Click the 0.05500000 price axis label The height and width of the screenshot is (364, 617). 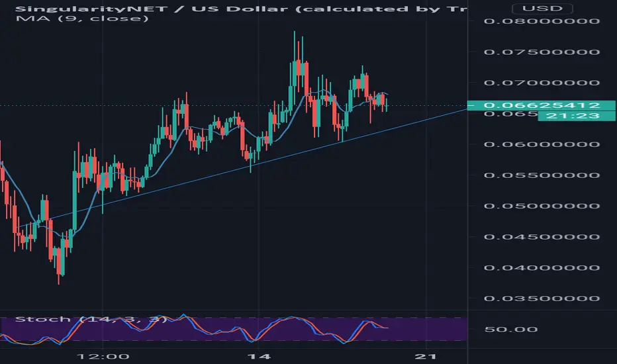click(x=542, y=175)
